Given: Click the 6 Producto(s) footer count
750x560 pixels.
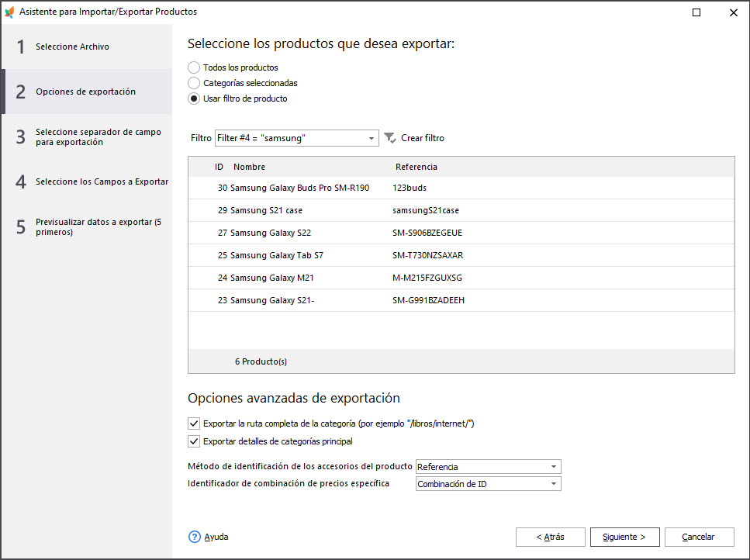Looking at the screenshot, I should 261,361.
